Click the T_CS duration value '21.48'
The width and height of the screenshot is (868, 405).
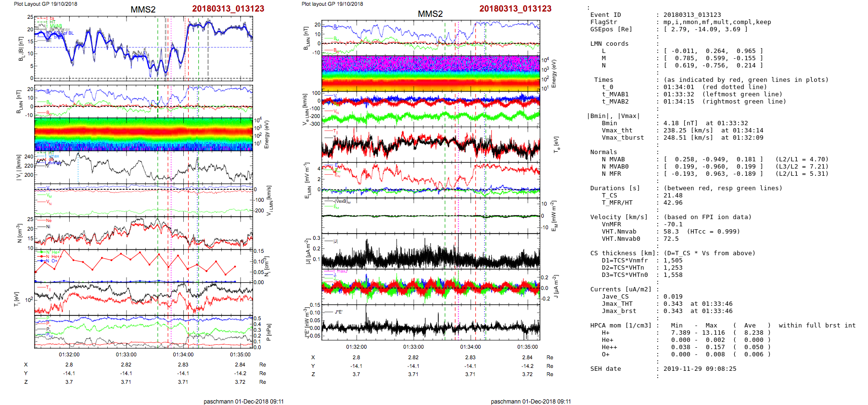click(673, 196)
